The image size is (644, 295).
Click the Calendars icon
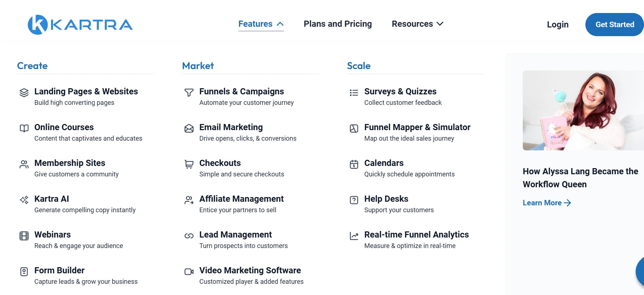[x=354, y=164]
